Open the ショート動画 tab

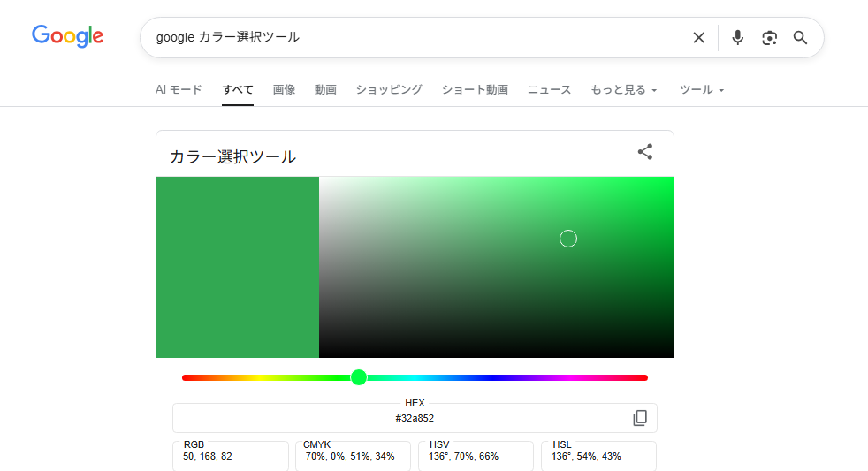[475, 90]
